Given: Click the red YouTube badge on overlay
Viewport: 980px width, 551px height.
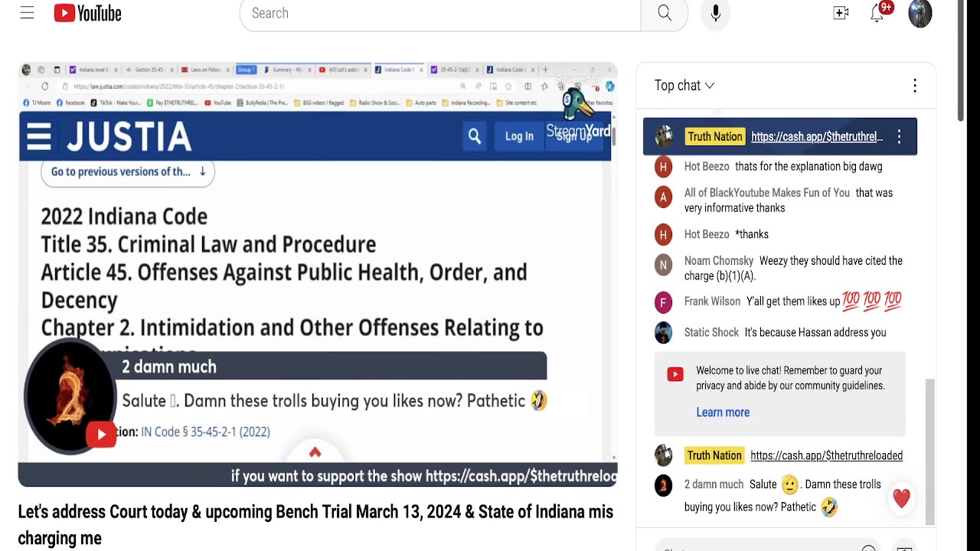Looking at the screenshot, I should tap(101, 435).
